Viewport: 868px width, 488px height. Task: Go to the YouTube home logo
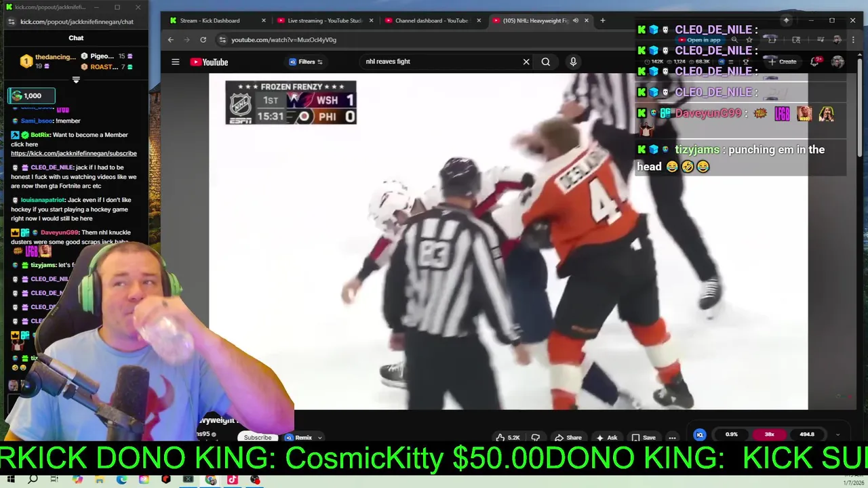click(x=209, y=62)
